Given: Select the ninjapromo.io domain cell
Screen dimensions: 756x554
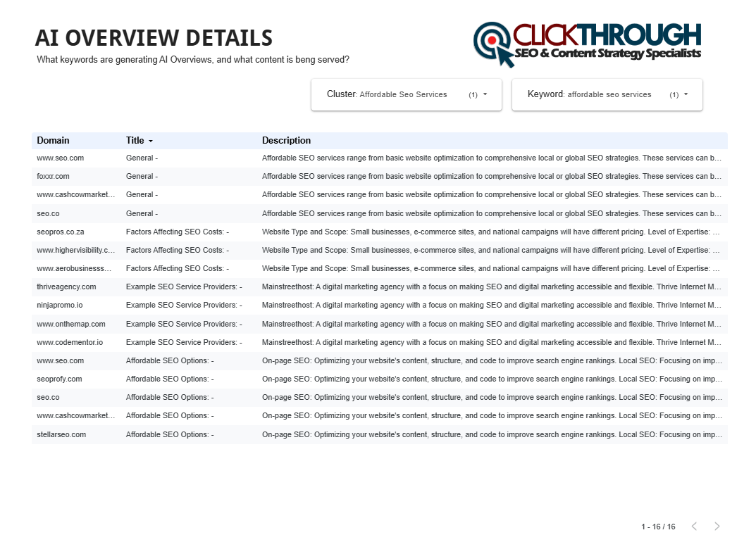Looking at the screenshot, I should (x=60, y=305).
